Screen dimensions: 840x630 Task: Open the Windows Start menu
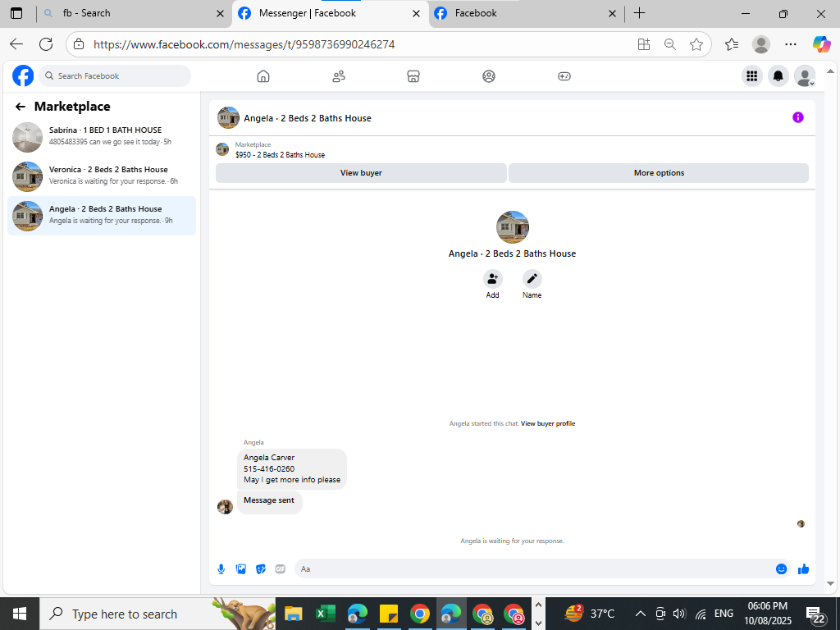click(20, 614)
